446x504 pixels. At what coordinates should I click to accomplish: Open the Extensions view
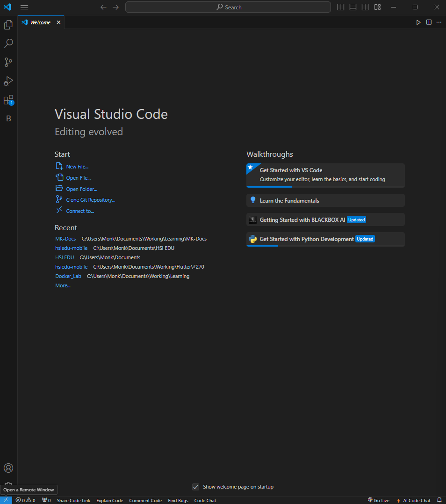point(8,100)
